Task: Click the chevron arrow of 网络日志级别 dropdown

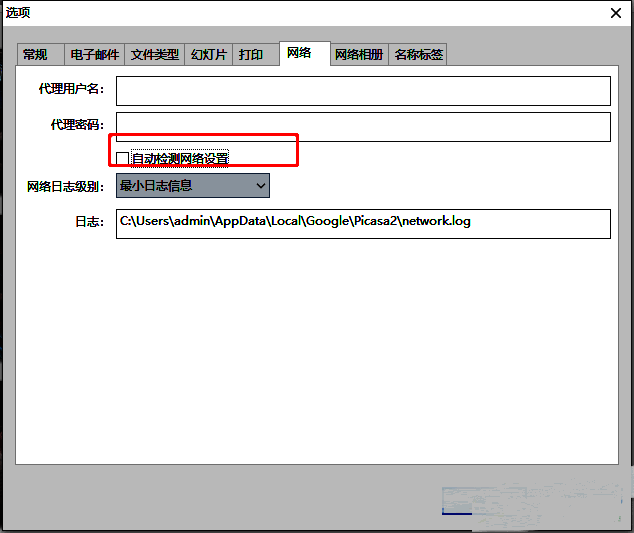Action: pyautogui.click(x=260, y=185)
